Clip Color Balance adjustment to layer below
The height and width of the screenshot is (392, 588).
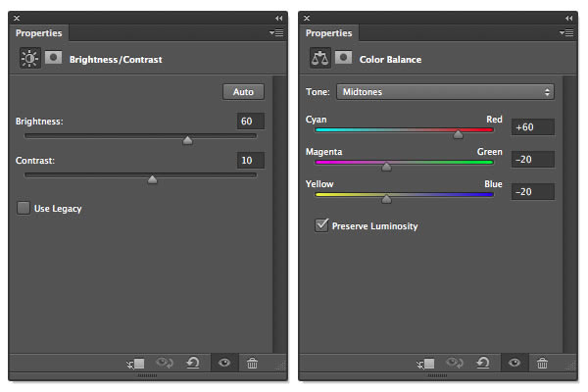425,364
